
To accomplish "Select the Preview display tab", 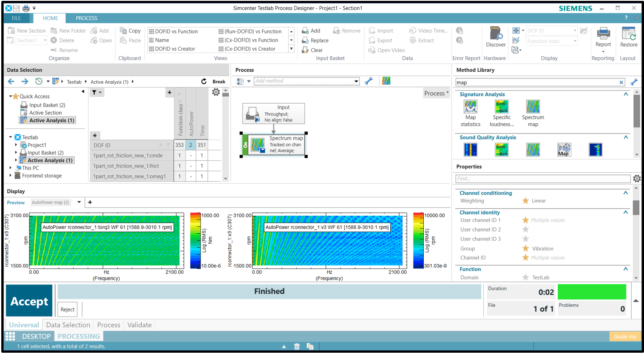I will pyautogui.click(x=16, y=202).
